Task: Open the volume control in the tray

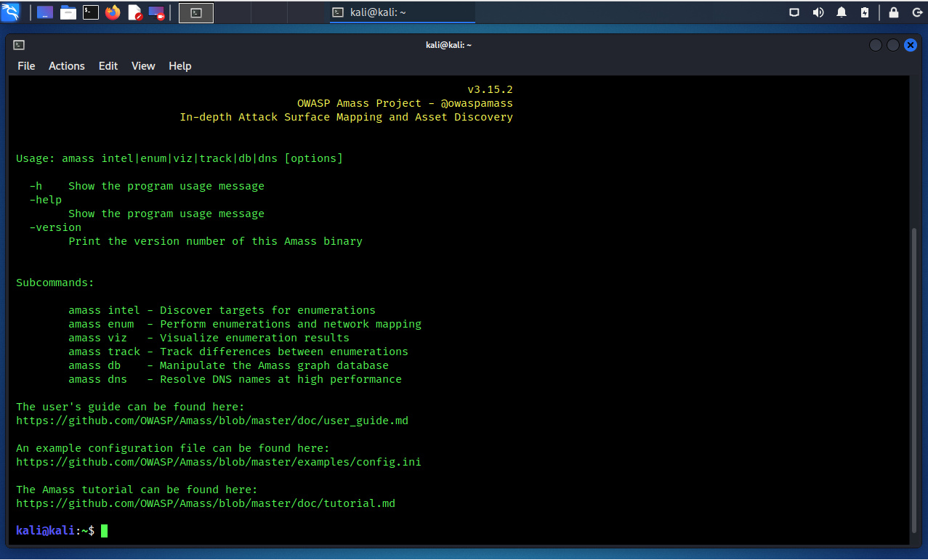Action: (818, 12)
